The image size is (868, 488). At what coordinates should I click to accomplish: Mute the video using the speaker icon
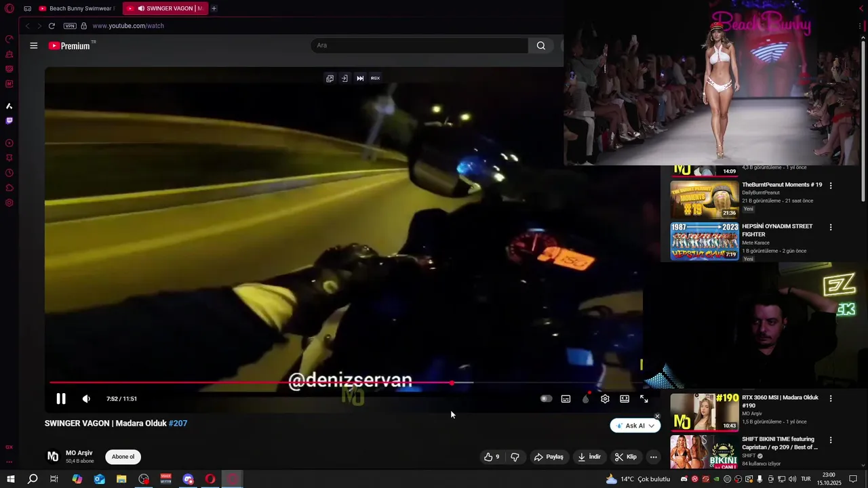pyautogui.click(x=86, y=399)
